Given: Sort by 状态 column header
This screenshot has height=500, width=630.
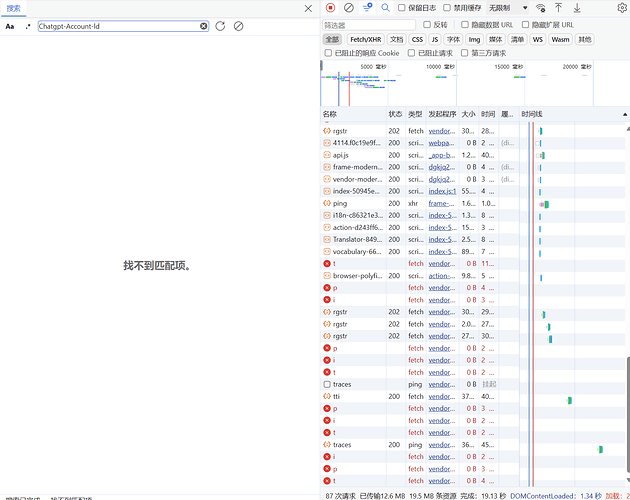Looking at the screenshot, I should (x=395, y=114).
